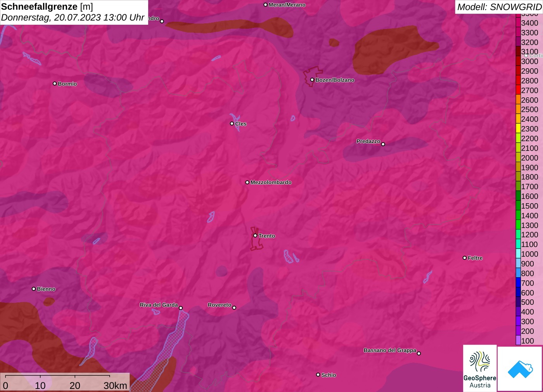Click the 2000 legend value
The width and height of the screenshot is (543, 392).
click(529, 157)
